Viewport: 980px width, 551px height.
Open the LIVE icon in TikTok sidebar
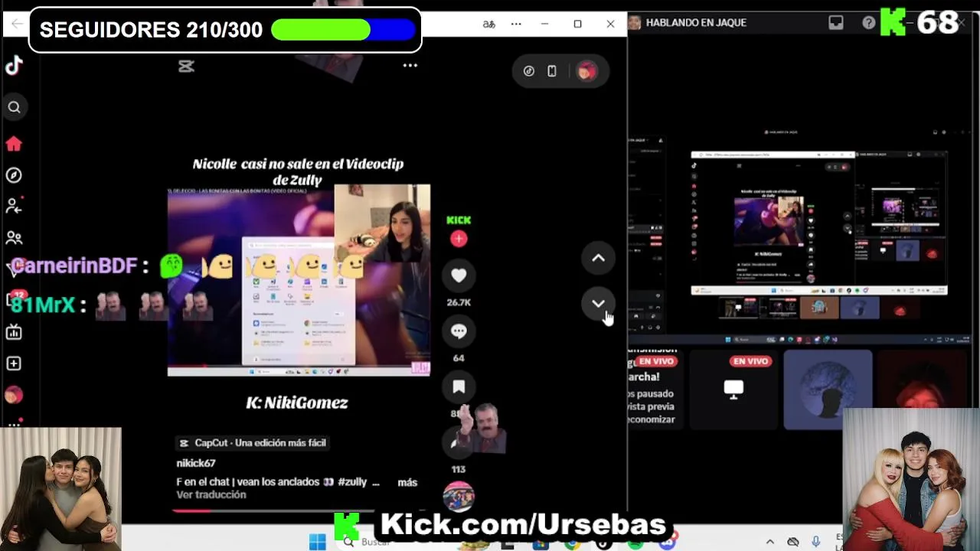coord(14,332)
